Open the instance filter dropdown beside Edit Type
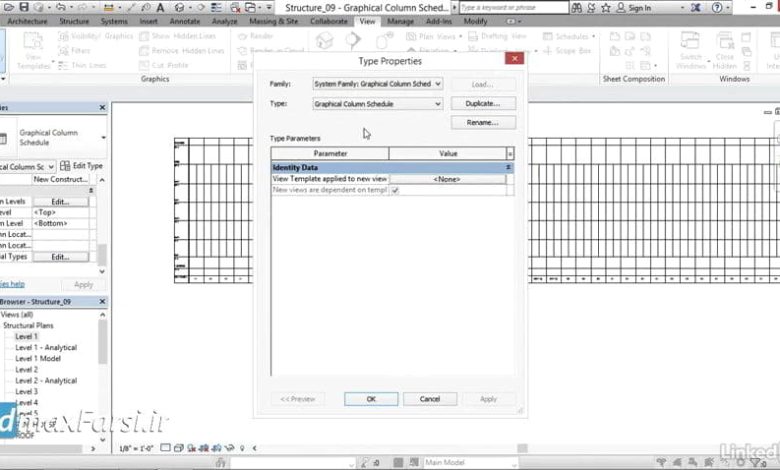780x470 pixels. [x=51, y=167]
